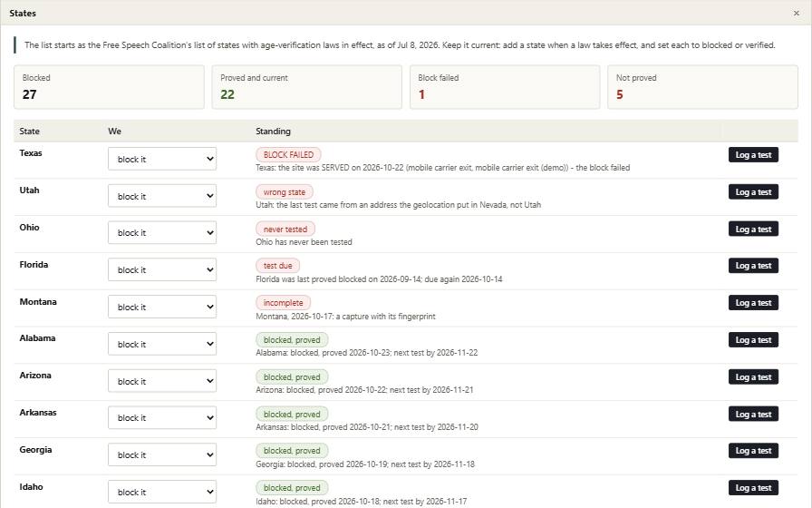The height and width of the screenshot is (508, 812).
Task: Log a test for Utah
Action: point(753,191)
